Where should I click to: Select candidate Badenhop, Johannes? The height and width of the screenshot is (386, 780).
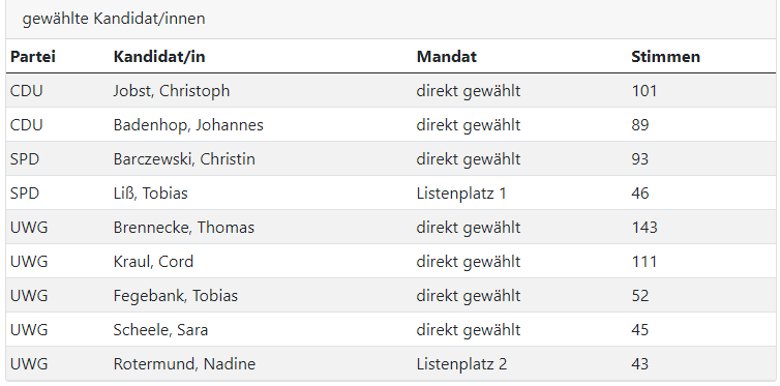tap(189, 125)
